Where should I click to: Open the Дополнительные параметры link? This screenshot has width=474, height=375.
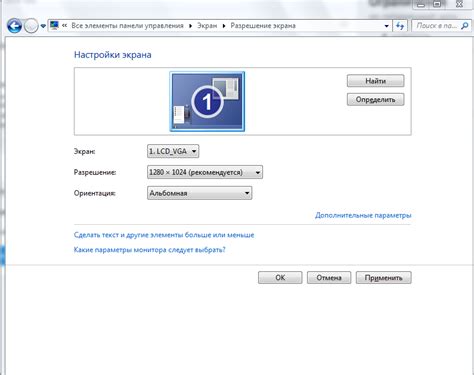[x=363, y=215]
